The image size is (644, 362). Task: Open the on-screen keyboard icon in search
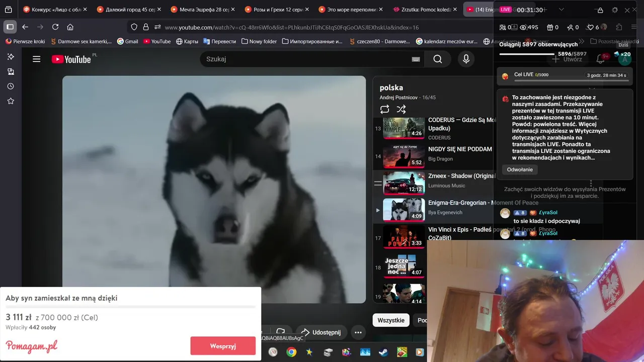pyautogui.click(x=416, y=59)
